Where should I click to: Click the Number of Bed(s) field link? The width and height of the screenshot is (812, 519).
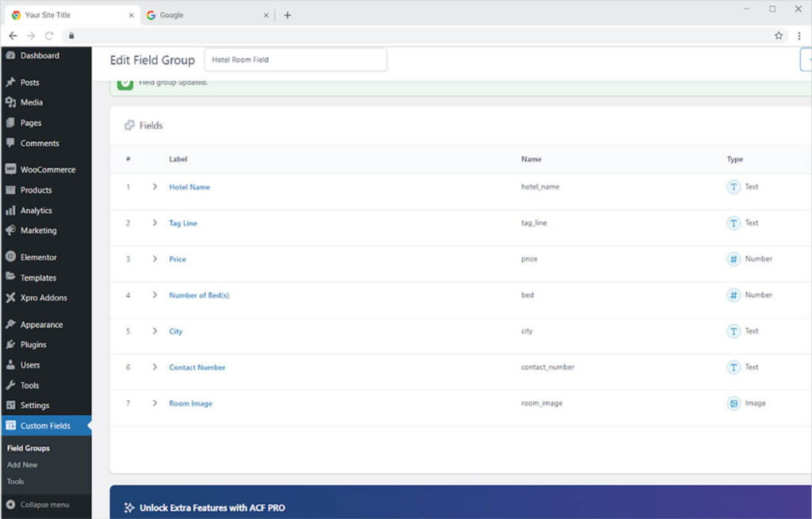point(199,296)
